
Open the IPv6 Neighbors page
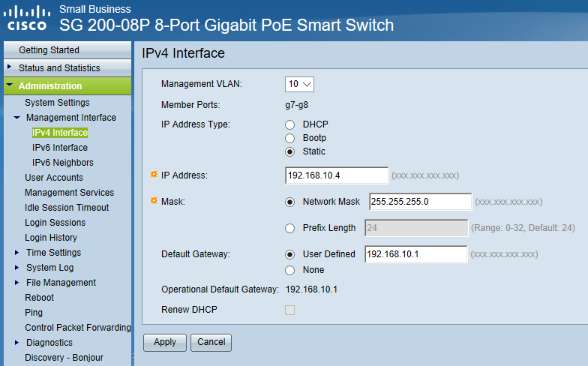pyautogui.click(x=63, y=162)
